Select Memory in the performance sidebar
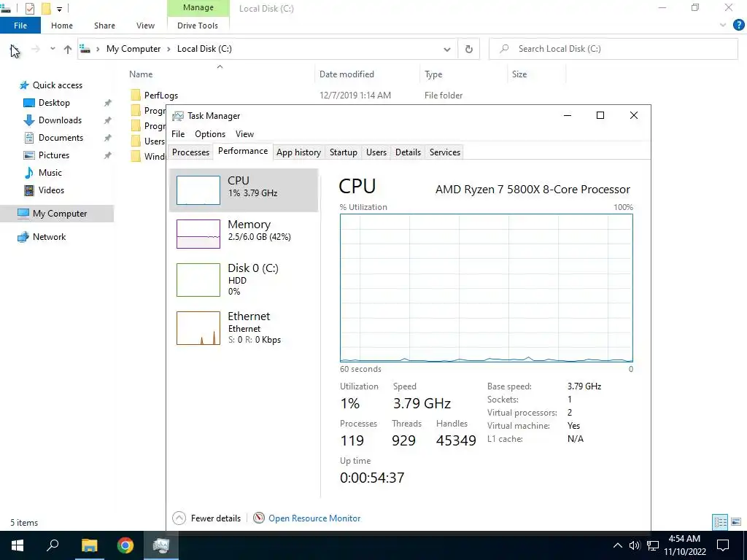747x560 pixels. [244, 233]
